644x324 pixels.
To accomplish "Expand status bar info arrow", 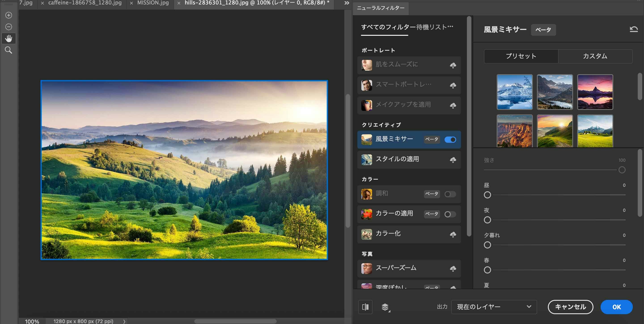I will (124, 321).
